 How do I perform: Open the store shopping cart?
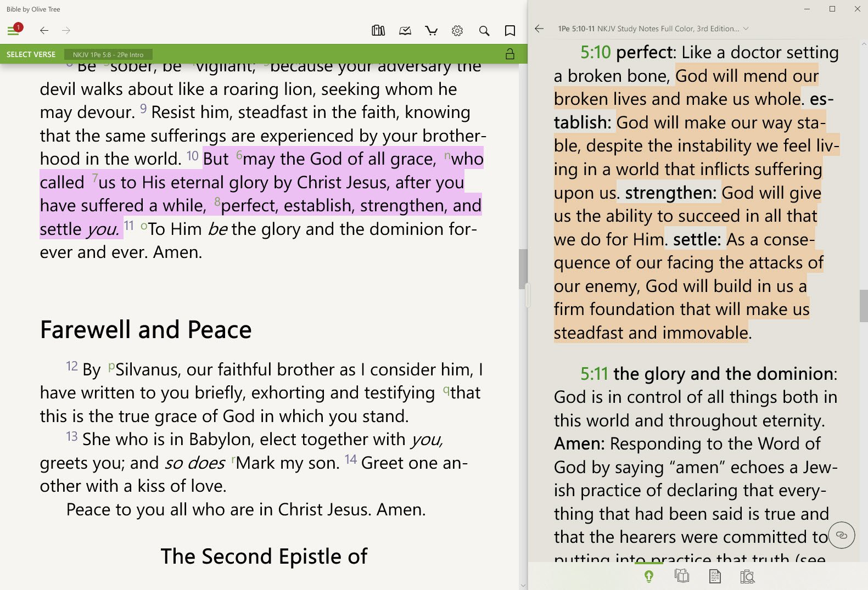[432, 31]
